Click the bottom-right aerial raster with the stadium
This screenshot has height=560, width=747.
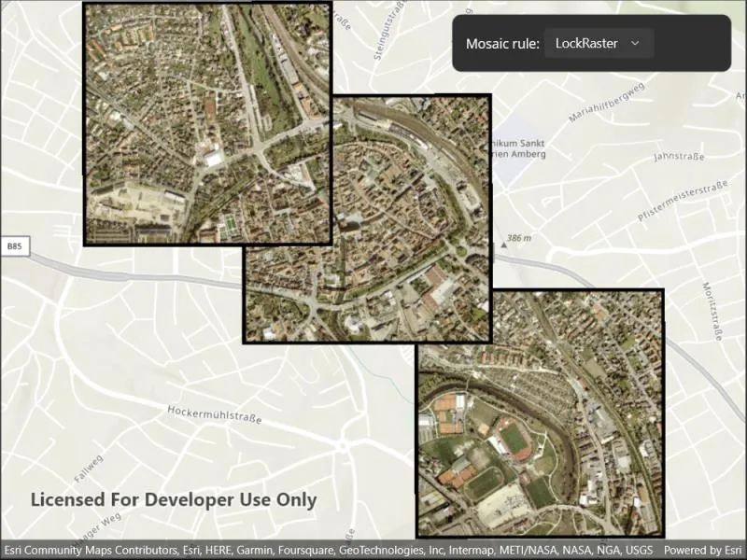click(x=541, y=413)
